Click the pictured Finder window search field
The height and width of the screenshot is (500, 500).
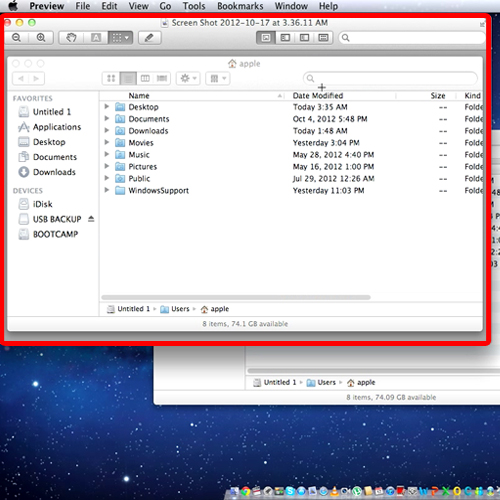[390, 79]
